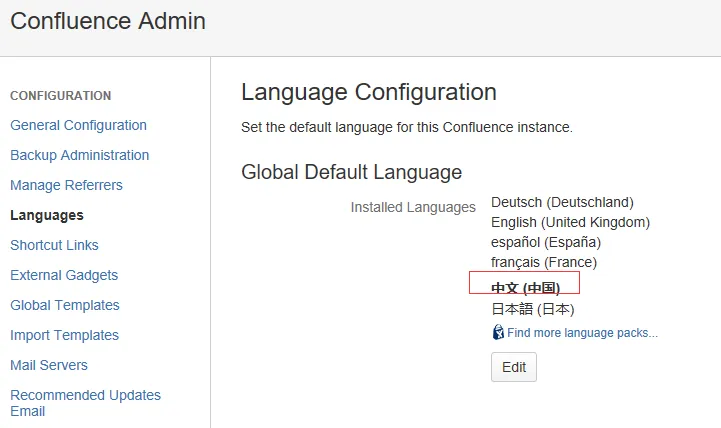The height and width of the screenshot is (428, 721).
Task: Click the Deutsch (Deutschland) language entry
Action: (x=562, y=202)
